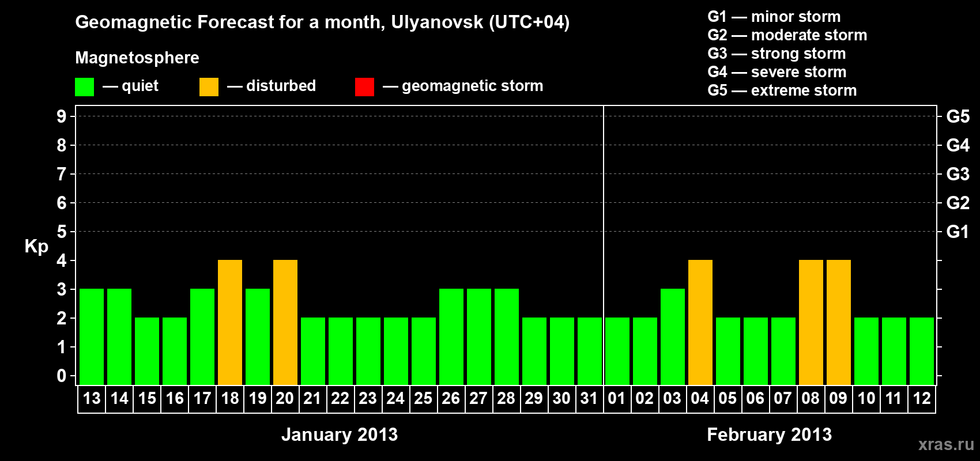Click the date cell 23
Viewport: 980px width, 461px height.
368,399
